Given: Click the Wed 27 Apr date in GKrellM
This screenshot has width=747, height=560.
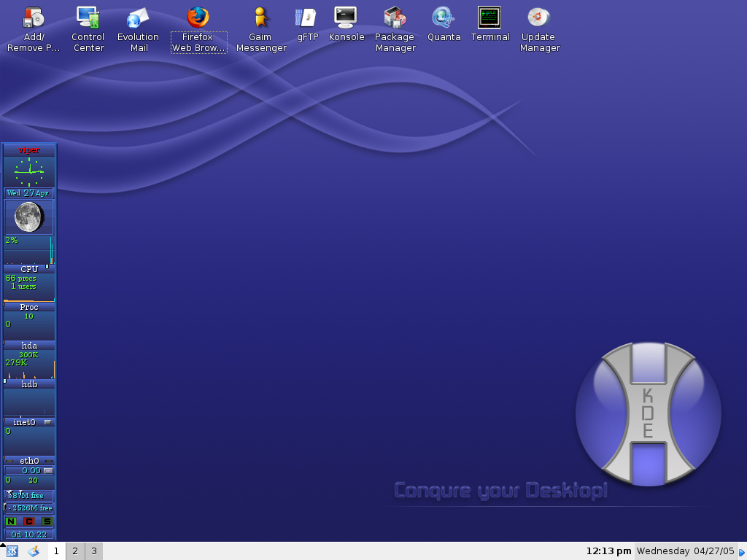Looking at the screenshot, I should point(29,192).
